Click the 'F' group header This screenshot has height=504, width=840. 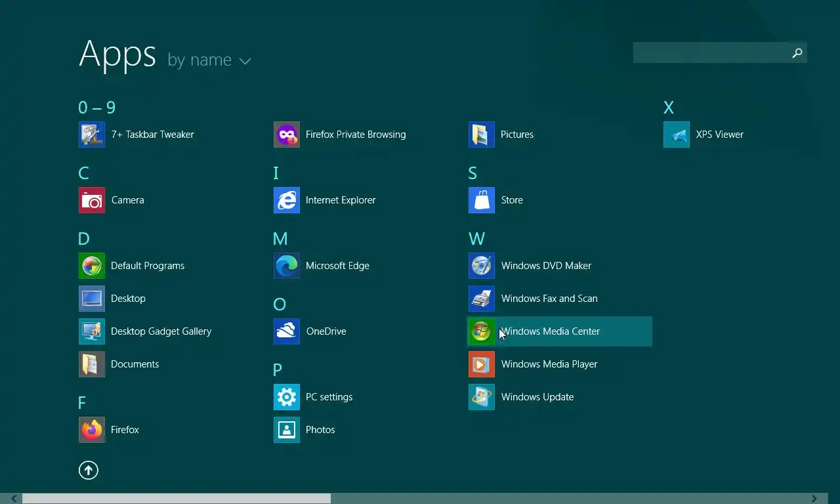pyautogui.click(x=82, y=403)
